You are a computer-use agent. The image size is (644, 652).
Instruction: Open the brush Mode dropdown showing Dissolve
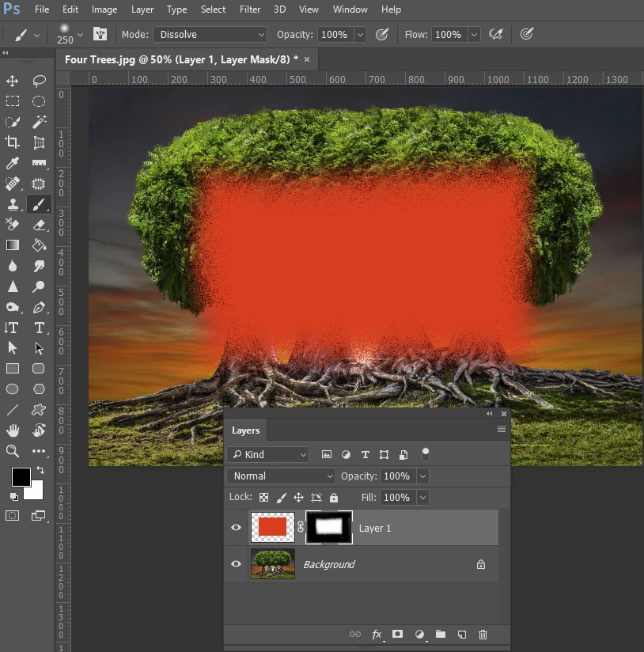point(210,35)
